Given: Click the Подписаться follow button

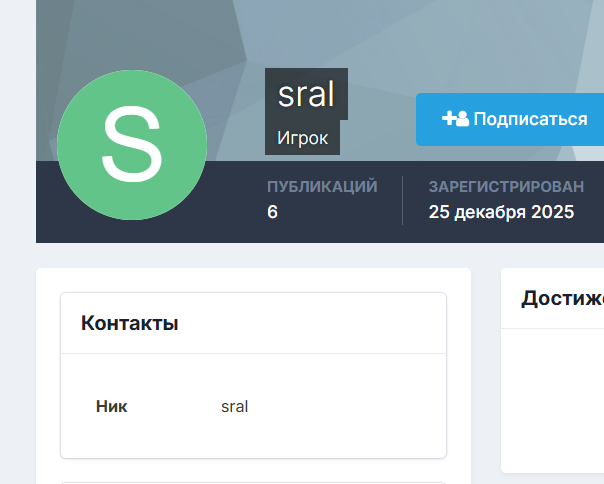Looking at the screenshot, I should coord(510,119).
